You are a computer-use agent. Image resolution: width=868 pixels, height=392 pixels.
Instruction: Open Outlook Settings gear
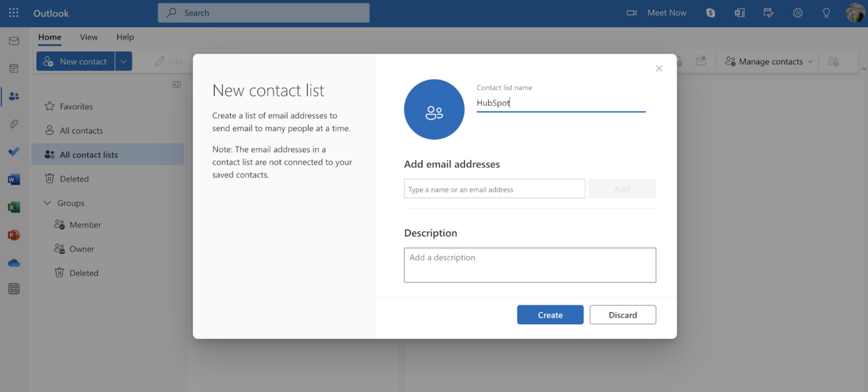point(798,13)
